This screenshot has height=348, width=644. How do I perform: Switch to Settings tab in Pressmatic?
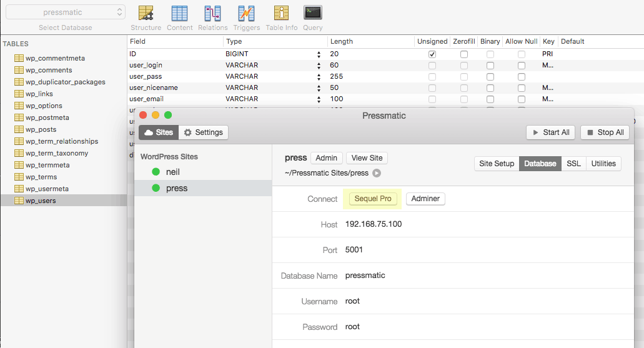[x=203, y=132]
